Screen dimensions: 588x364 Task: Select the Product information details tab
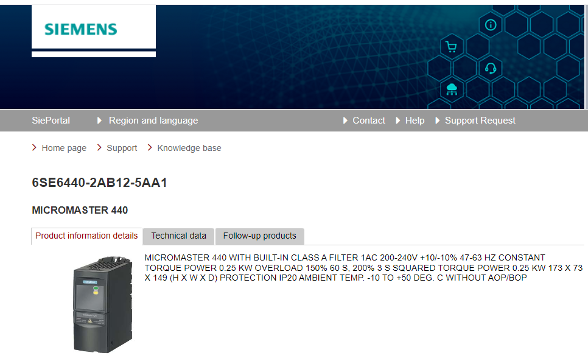[x=86, y=236]
